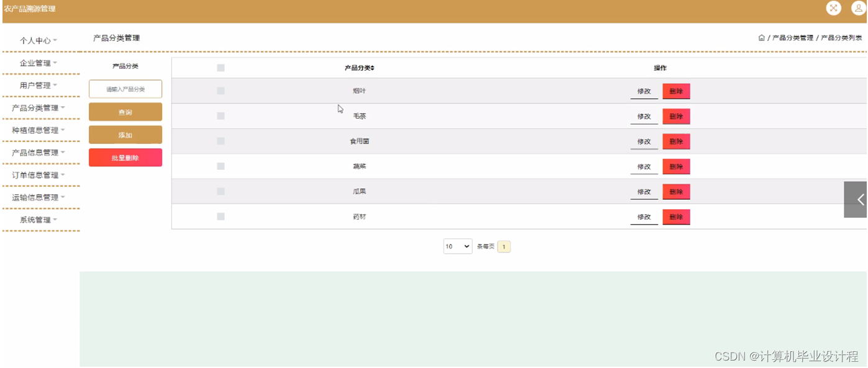Click the 农产品溯源管理 header title
The height and width of the screenshot is (368, 868).
click(30, 9)
